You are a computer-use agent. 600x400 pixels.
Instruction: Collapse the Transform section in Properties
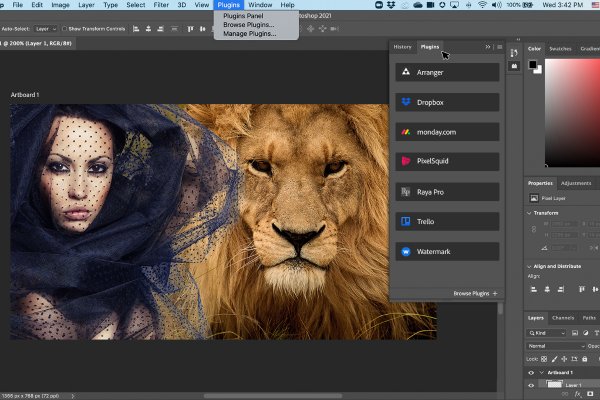[x=529, y=213]
